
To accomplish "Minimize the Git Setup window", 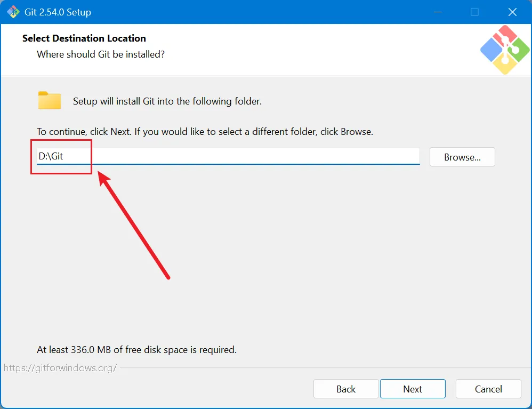I will pyautogui.click(x=438, y=12).
